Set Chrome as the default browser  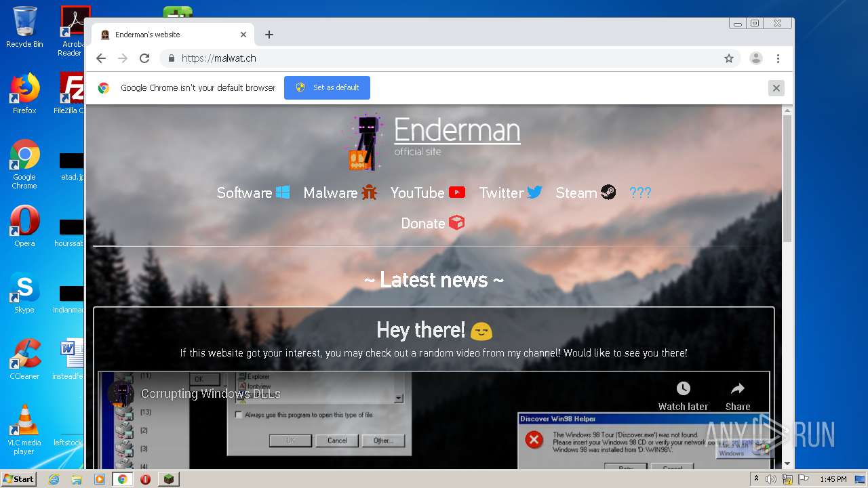[x=327, y=87]
